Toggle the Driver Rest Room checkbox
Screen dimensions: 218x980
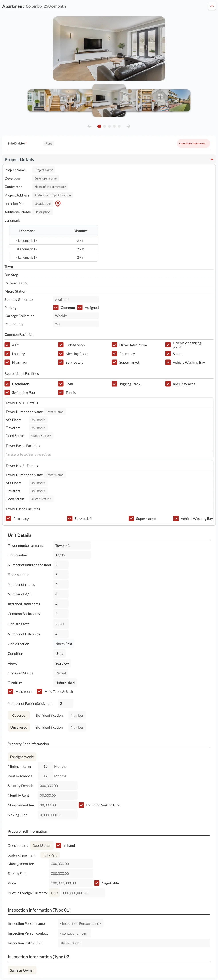pyautogui.click(x=115, y=345)
